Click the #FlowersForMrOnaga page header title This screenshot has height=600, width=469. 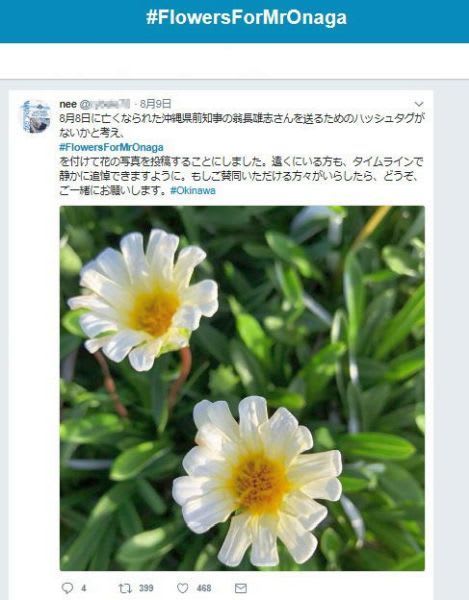(246, 18)
